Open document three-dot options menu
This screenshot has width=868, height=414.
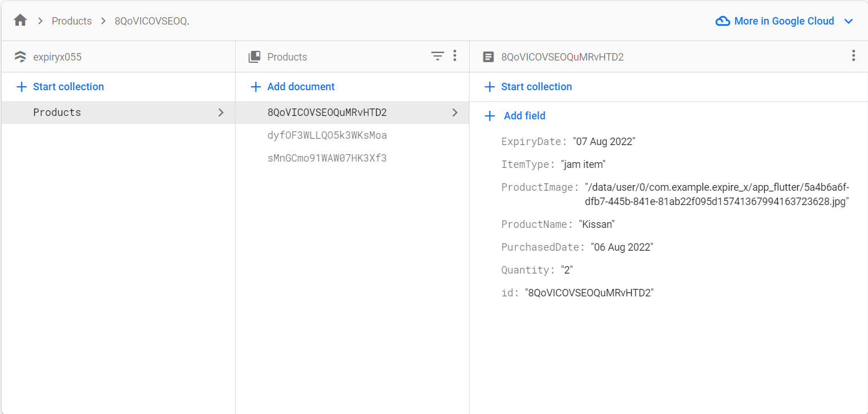(x=853, y=56)
